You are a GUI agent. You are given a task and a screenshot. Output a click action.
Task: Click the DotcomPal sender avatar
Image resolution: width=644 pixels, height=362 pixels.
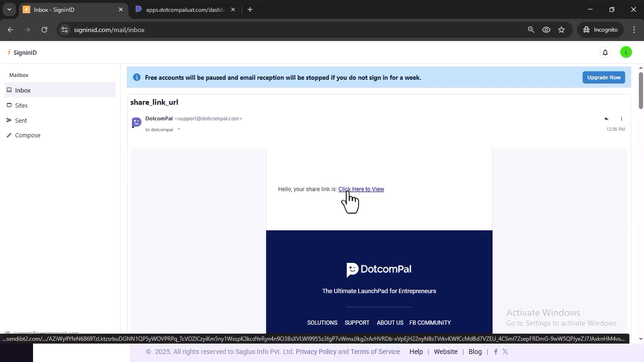point(136,123)
